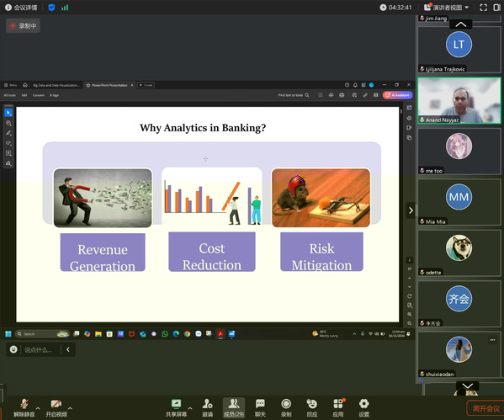Click the taskbar Search box in shared screen
The height and width of the screenshot is (420, 504).
tap(42, 334)
